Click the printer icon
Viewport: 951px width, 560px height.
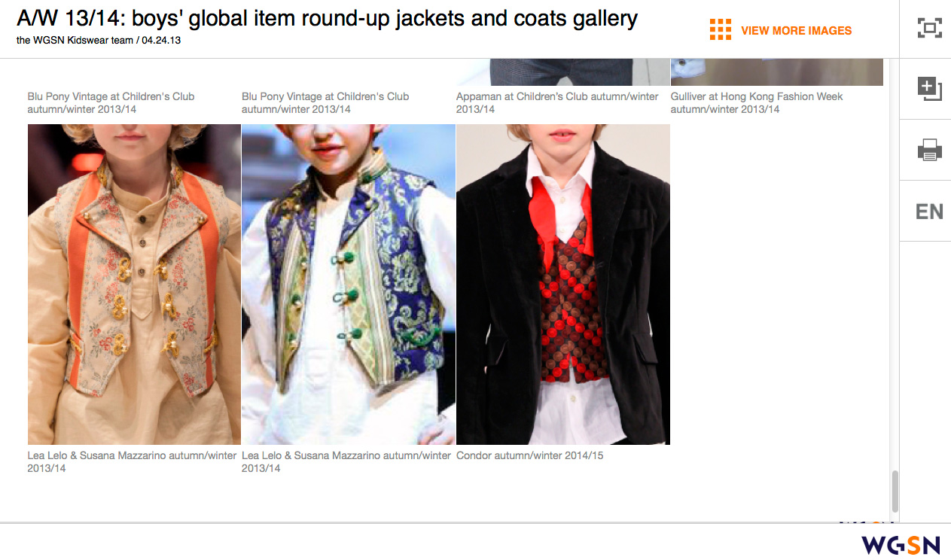[x=930, y=150]
